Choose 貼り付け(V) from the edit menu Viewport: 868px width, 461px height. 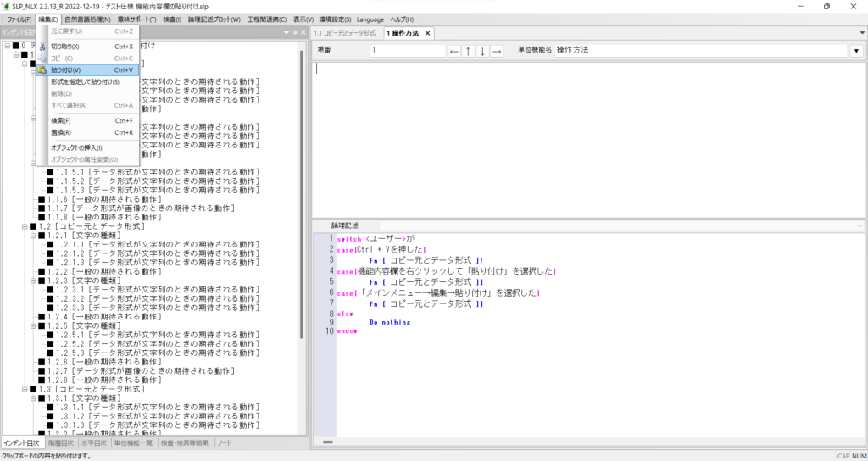pos(87,70)
